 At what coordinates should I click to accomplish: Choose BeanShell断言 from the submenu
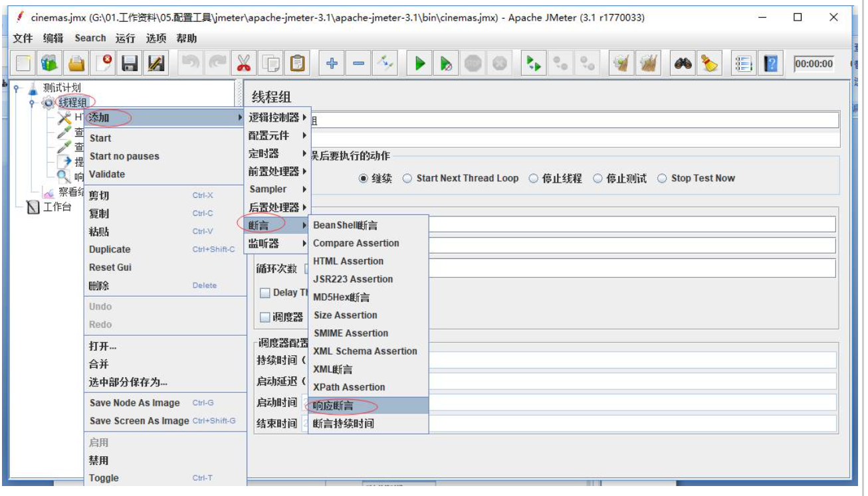tap(368, 225)
